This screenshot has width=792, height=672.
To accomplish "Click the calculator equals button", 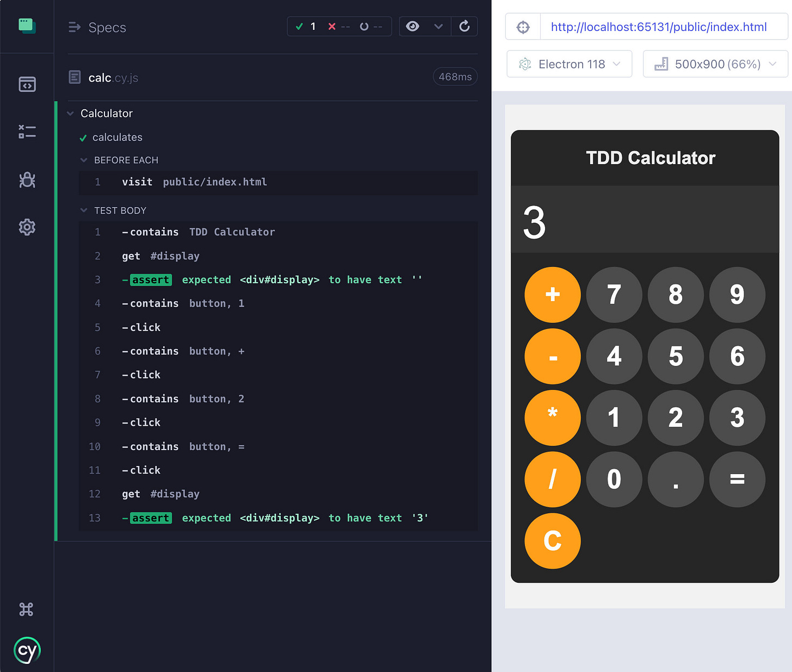I will (x=737, y=479).
